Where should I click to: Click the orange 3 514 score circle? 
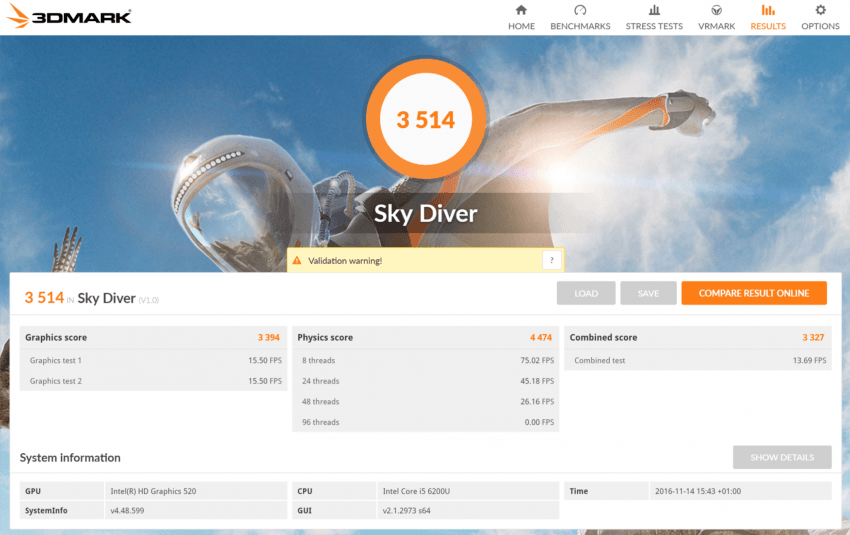click(x=426, y=119)
